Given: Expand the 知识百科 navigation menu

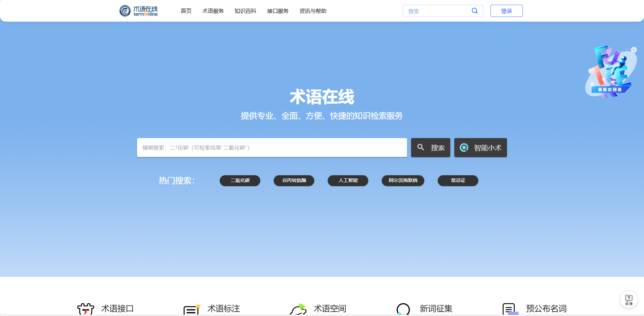Looking at the screenshot, I should click(x=245, y=11).
